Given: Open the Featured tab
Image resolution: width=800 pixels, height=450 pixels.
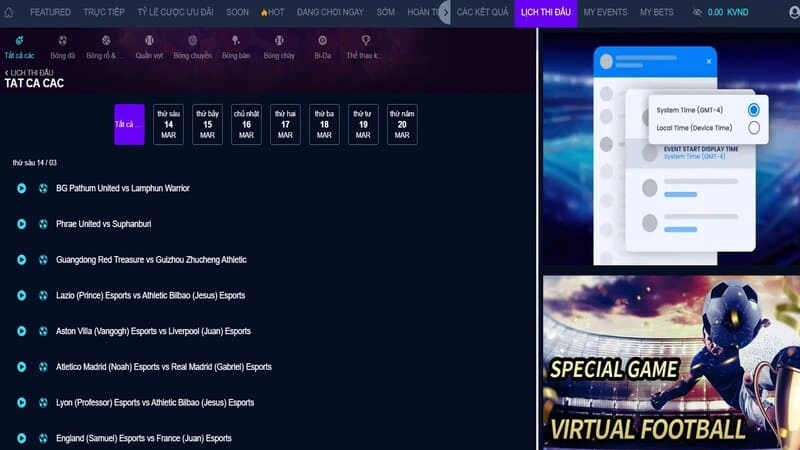Looking at the screenshot, I should pyautogui.click(x=50, y=12).
